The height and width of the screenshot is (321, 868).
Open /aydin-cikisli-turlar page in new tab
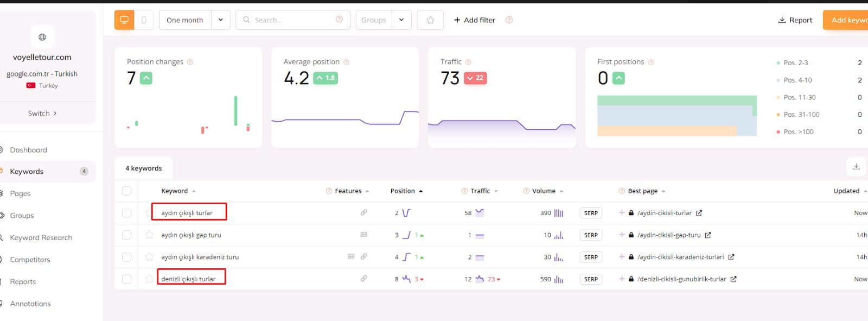coord(699,213)
